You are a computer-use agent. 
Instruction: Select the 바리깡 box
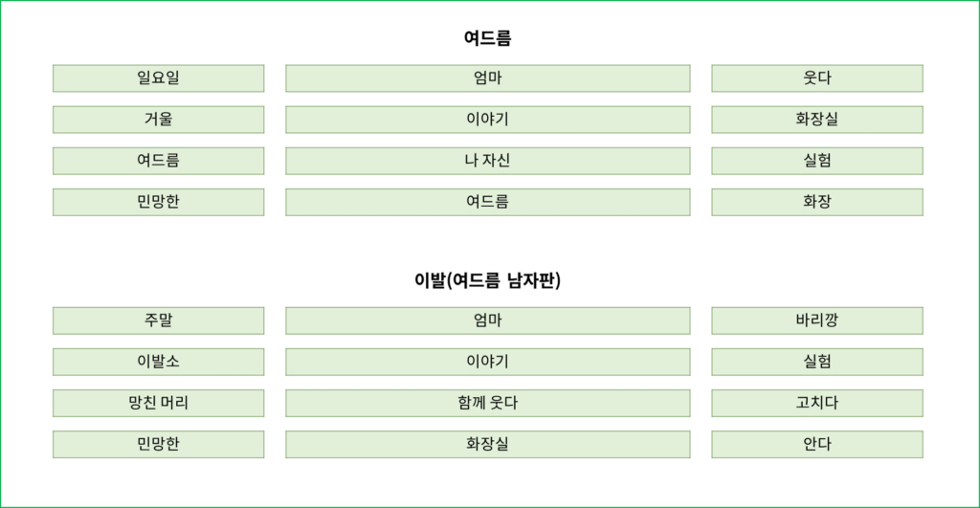coord(817,320)
